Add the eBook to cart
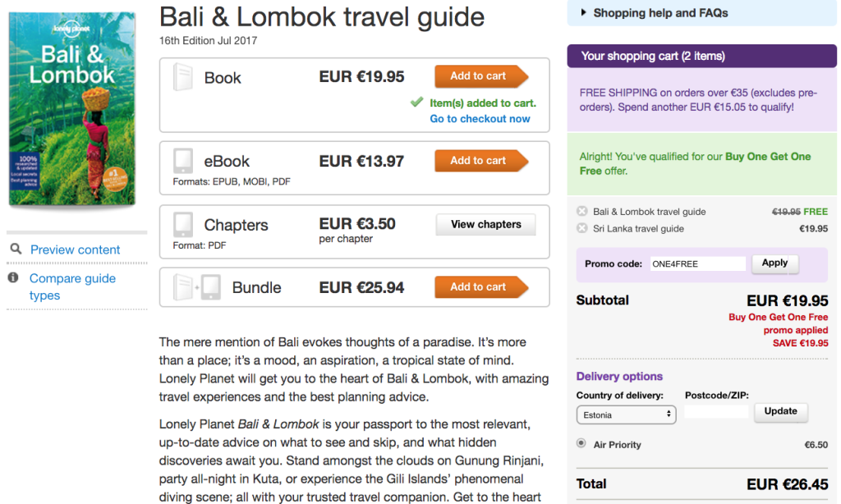The width and height of the screenshot is (841, 504). [480, 161]
